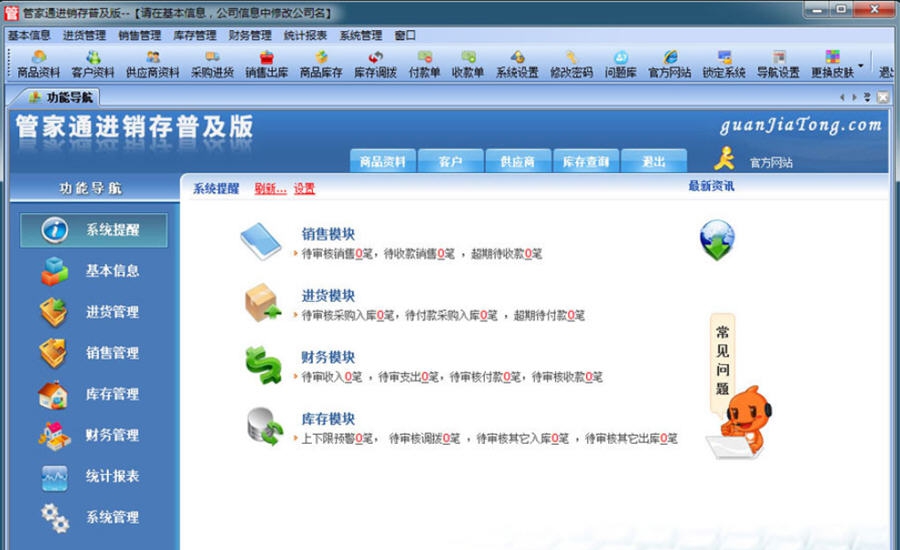
Task: Click the 进货模块 heading
Action: (x=328, y=296)
